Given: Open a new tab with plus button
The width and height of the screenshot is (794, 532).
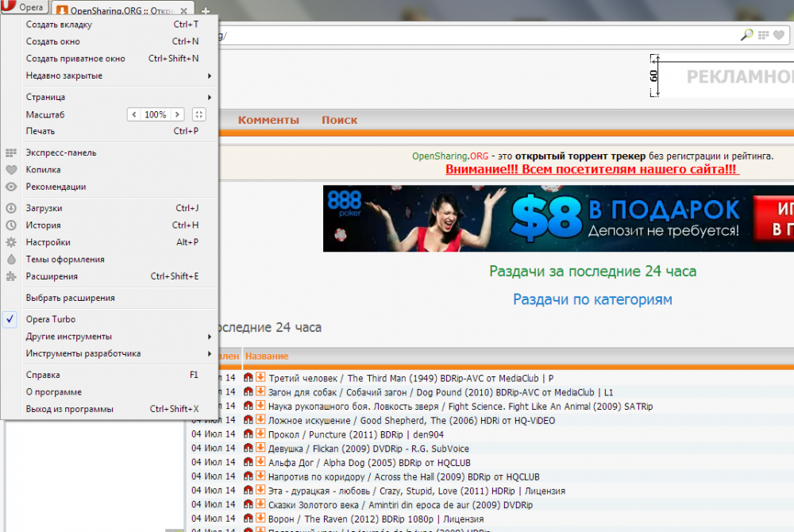Looking at the screenshot, I should pos(206,10).
